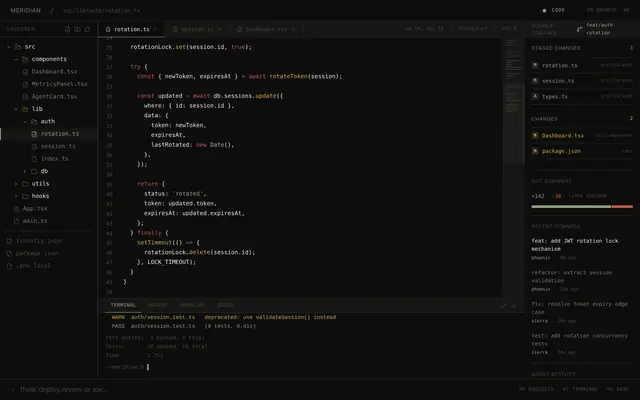
Task: Open index.ts in the auth folder
Action: click(x=51, y=159)
